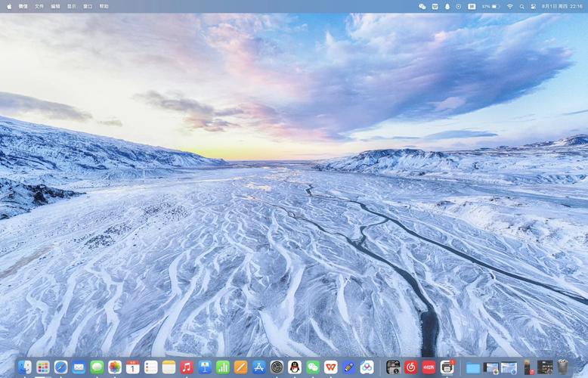Open the Music app in Dock
The height and width of the screenshot is (378, 588).
click(x=187, y=367)
